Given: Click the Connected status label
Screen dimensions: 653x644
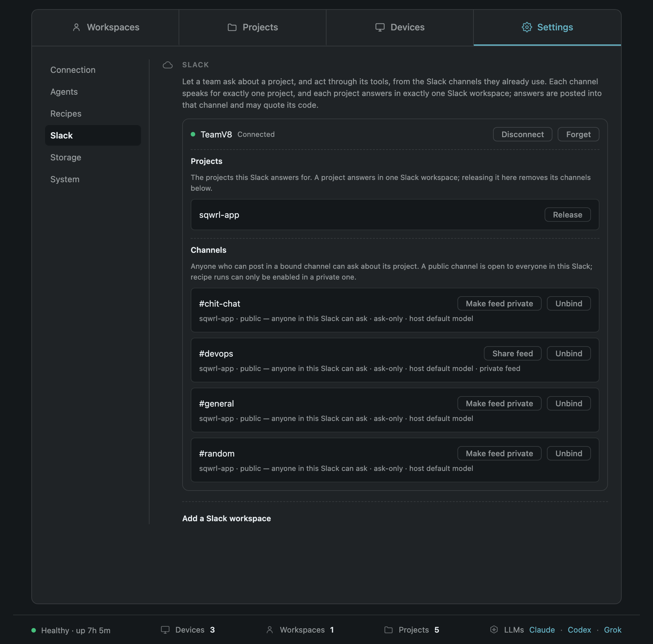Looking at the screenshot, I should 256,135.
